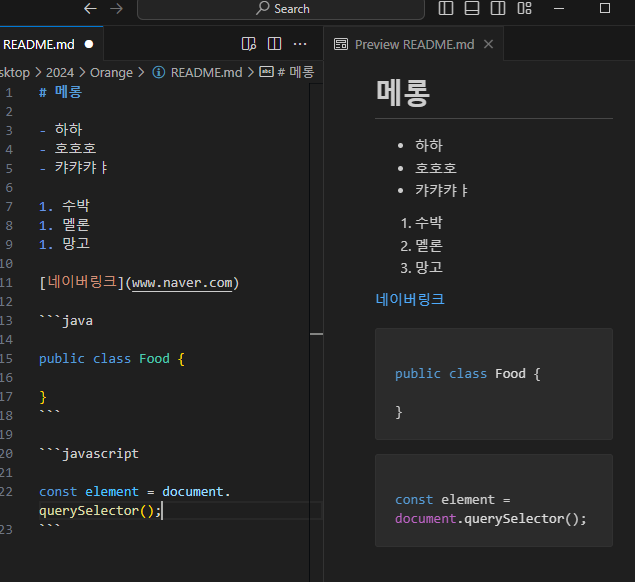Open the Orange breadcrumb folder

pyautogui.click(x=111, y=72)
